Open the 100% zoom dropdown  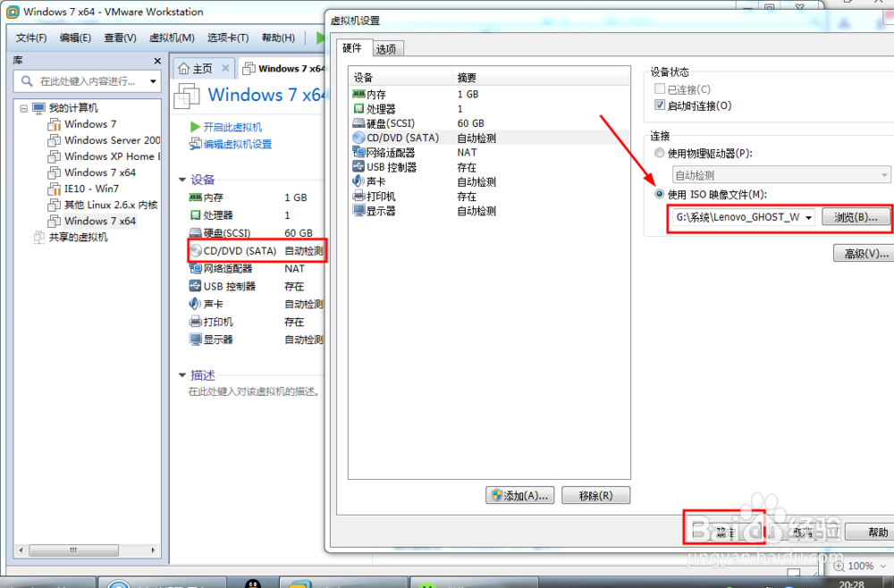pyautogui.click(x=883, y=567)
